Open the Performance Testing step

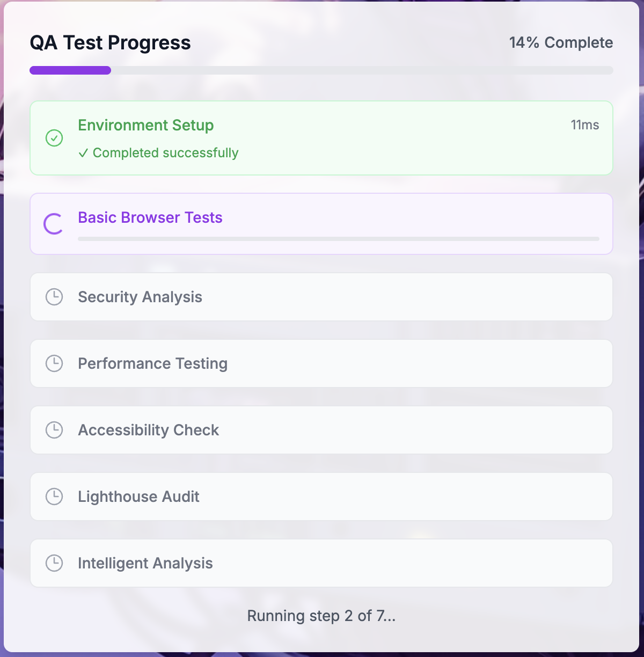(153, 363)
